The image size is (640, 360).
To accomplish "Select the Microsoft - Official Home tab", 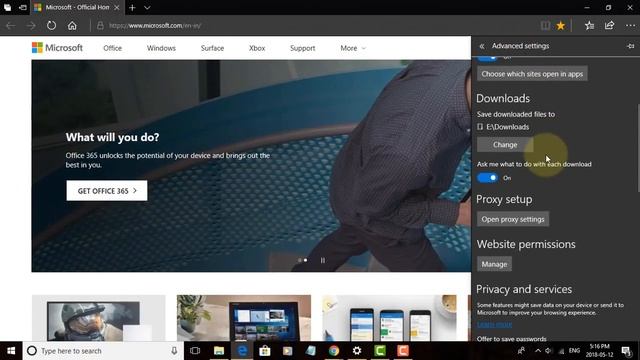I will pyautogui.click(x=77, y=7).
